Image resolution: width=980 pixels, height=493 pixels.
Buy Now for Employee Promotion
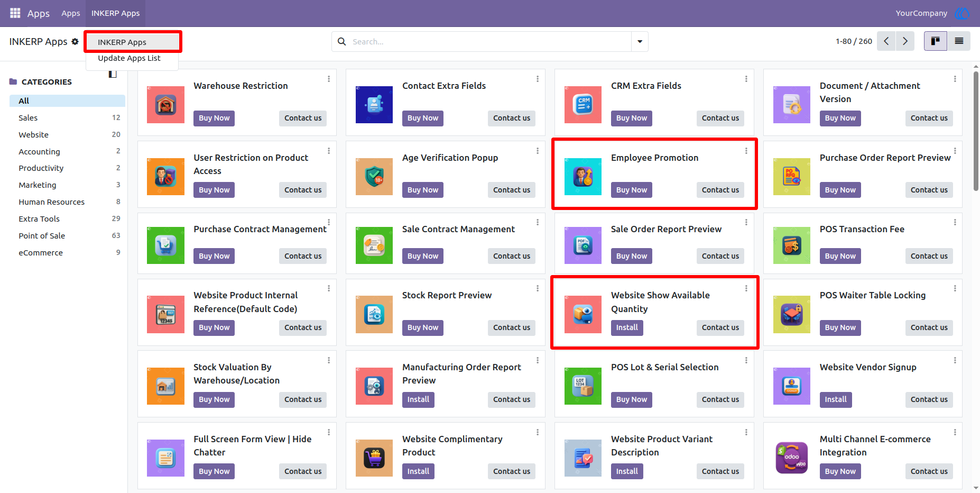click(x=631, y=190)
